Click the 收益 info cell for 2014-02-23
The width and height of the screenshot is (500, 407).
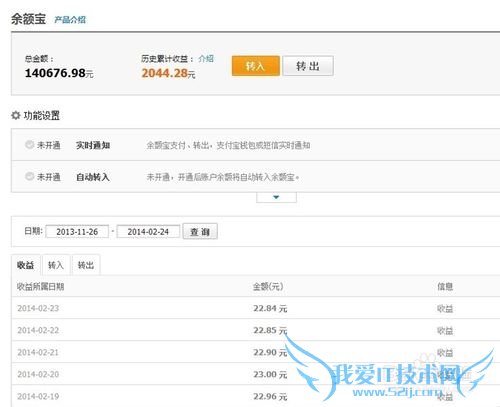click(x=445, y=309)
